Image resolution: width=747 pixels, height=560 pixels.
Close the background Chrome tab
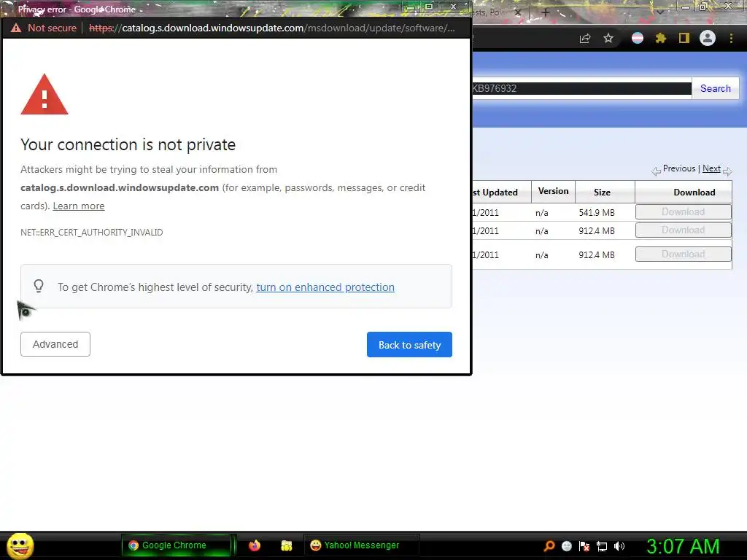point(518,12)
